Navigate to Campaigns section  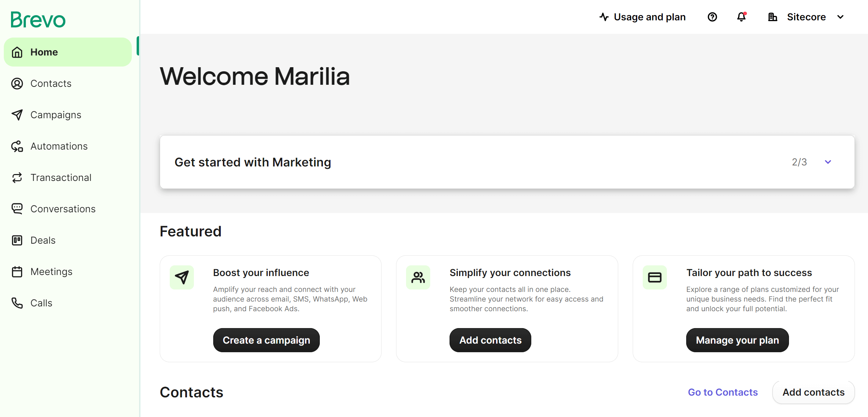pyautogui.click(x=55, y=114)
